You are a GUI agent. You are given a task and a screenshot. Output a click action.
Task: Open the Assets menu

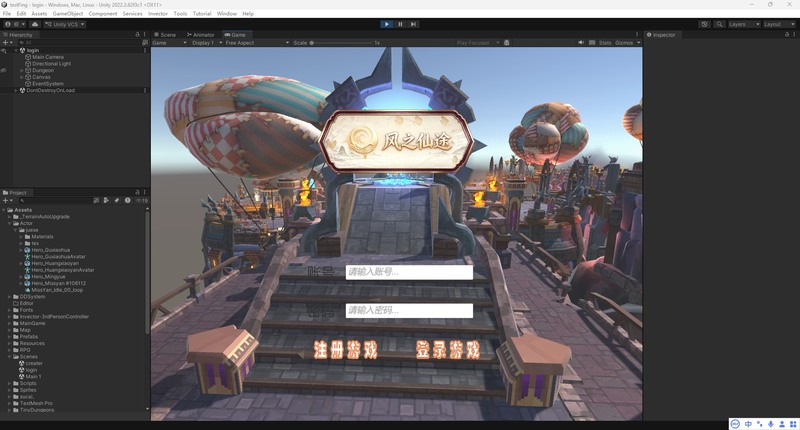(39, 14)
